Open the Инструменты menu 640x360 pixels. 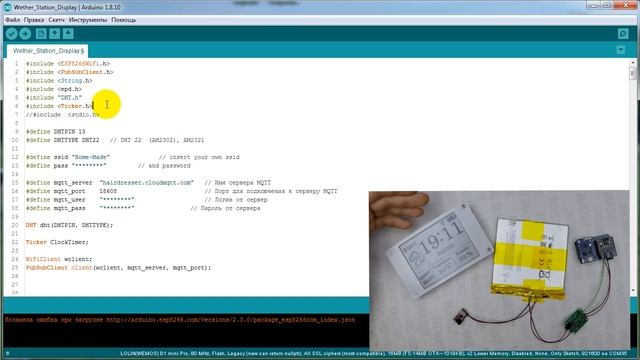88,20
